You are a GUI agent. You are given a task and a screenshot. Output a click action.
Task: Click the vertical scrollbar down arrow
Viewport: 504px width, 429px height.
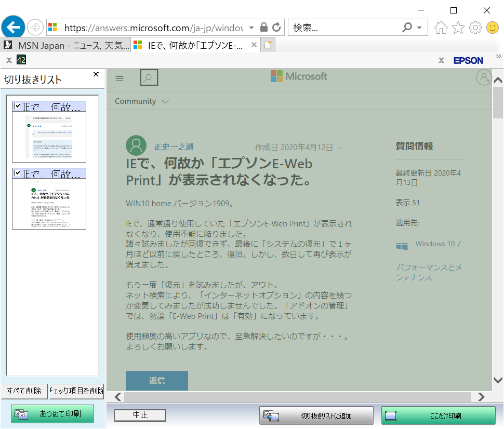(498, 381)
